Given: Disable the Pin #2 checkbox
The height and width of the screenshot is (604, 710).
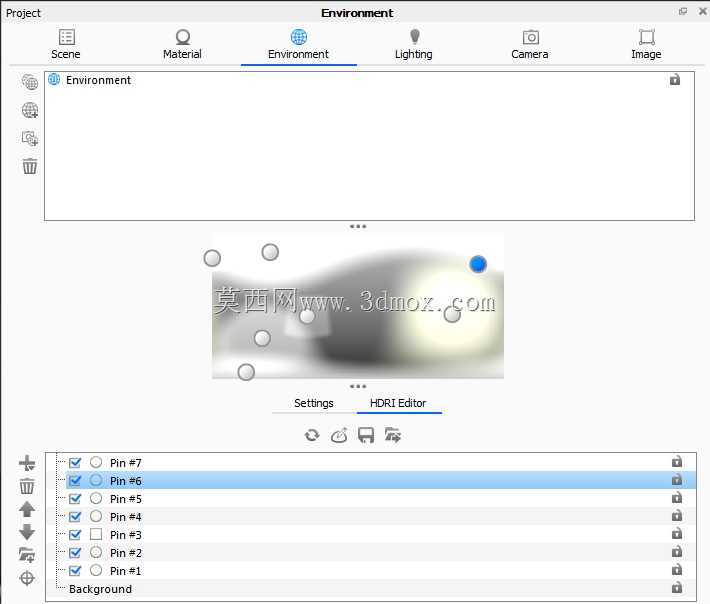Looking at the screenshot, I should coord(75,553).
